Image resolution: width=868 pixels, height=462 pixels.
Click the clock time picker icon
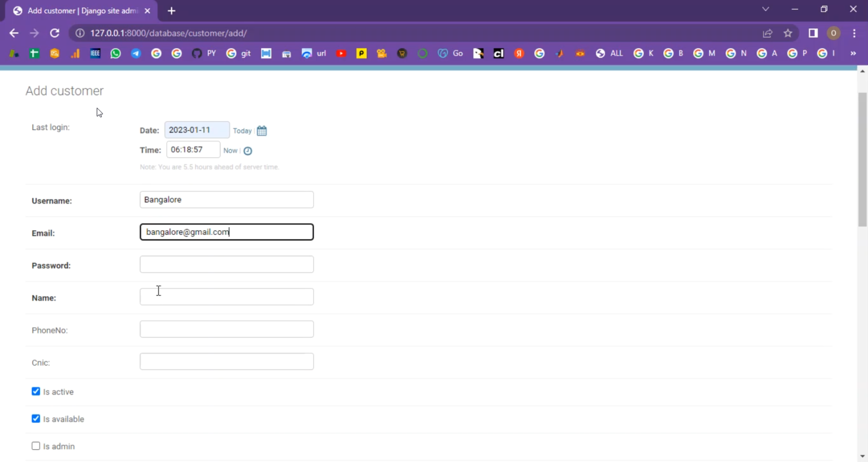(x=248, y=151)
